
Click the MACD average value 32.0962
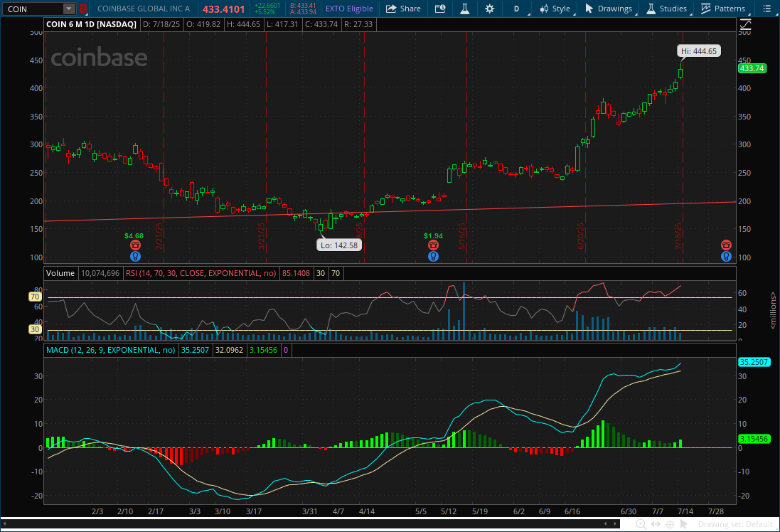[x=230, y=350]
